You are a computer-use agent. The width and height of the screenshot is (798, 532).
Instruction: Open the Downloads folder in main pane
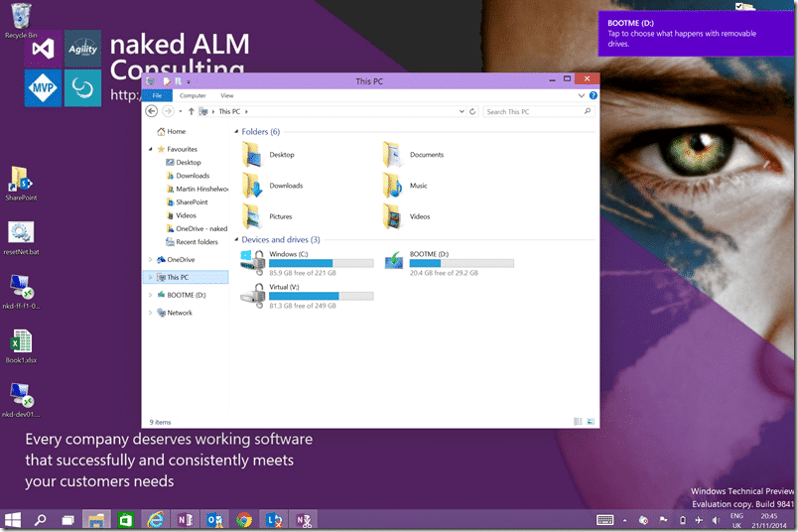click(272, 186)
